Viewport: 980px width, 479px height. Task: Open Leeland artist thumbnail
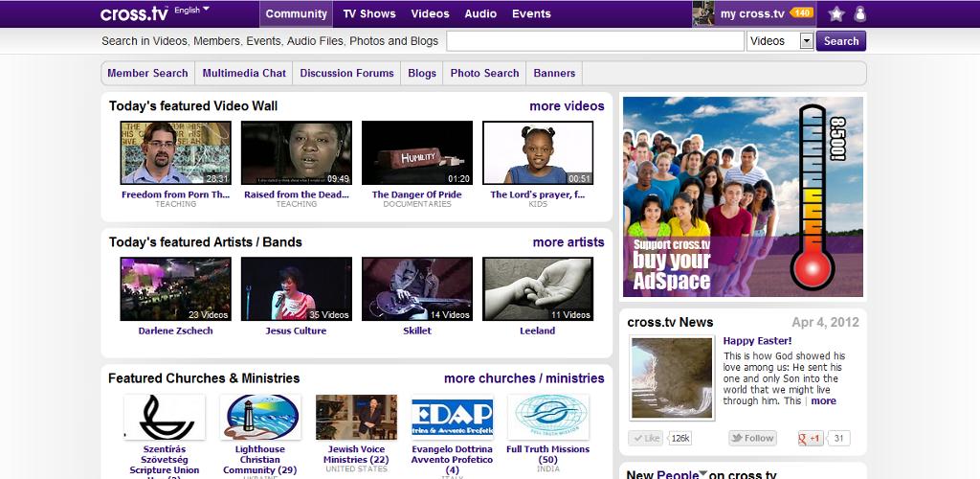pyautogui.click(x=538, y=289)
